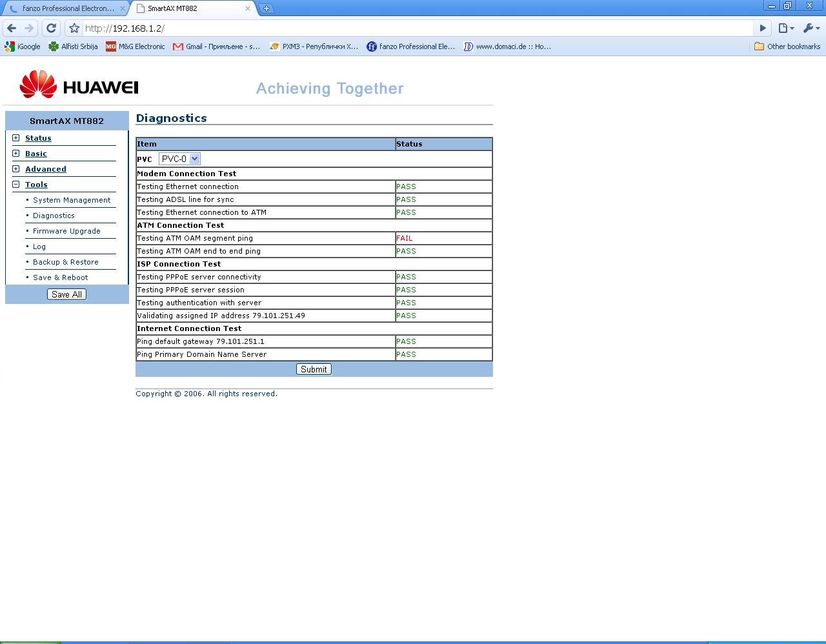Click the Save All button
Viewport: 826px width, 644px height.
tap(66, 294)
